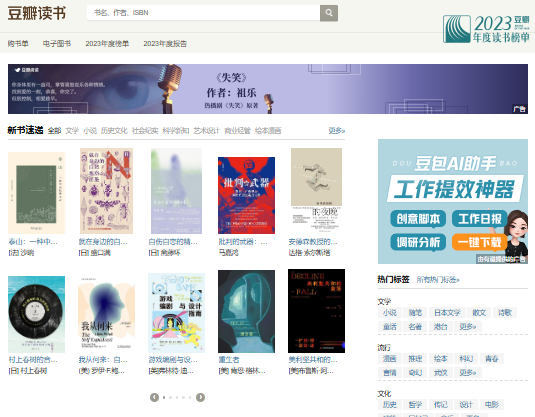Click the 村上春树的音… title link
The height and width of the screenshot is (417, 535).
point(33,360)
